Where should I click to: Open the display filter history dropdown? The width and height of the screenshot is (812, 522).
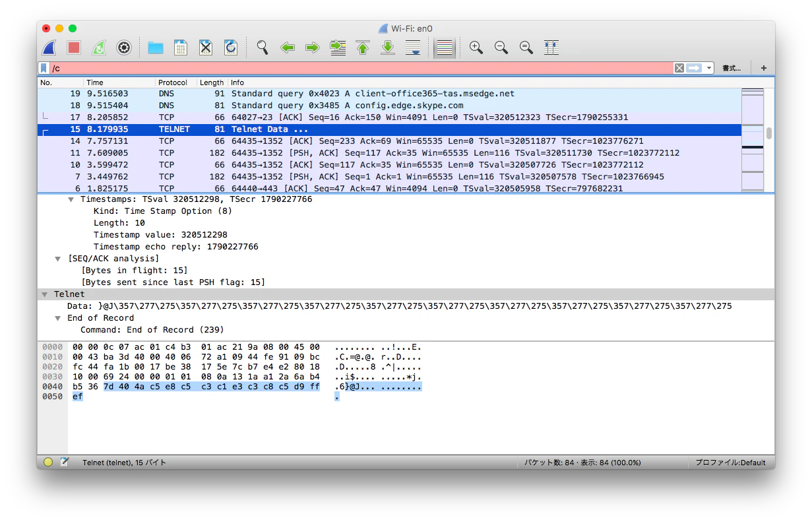pos(709,68)
